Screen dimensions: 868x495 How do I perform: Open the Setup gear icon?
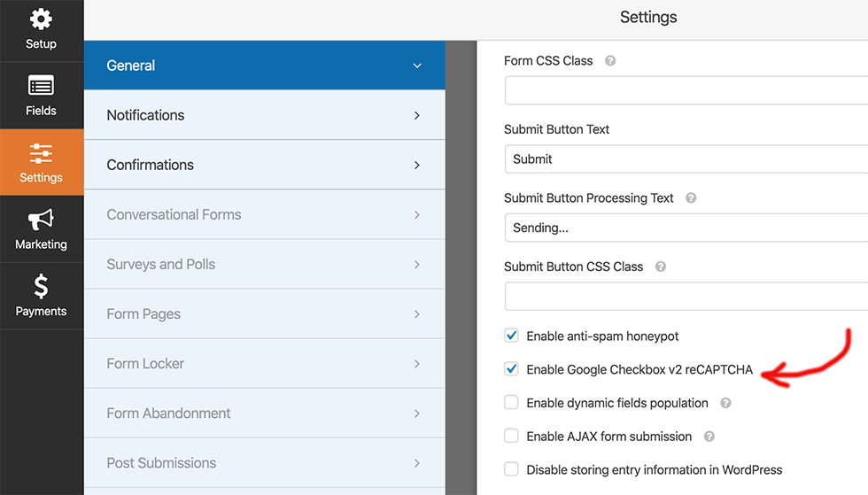coord(41,19)
